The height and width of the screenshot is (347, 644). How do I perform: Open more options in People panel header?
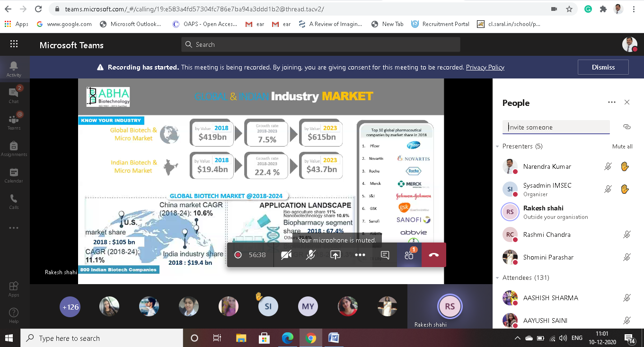pyautogui.click(x=612, y=103)
